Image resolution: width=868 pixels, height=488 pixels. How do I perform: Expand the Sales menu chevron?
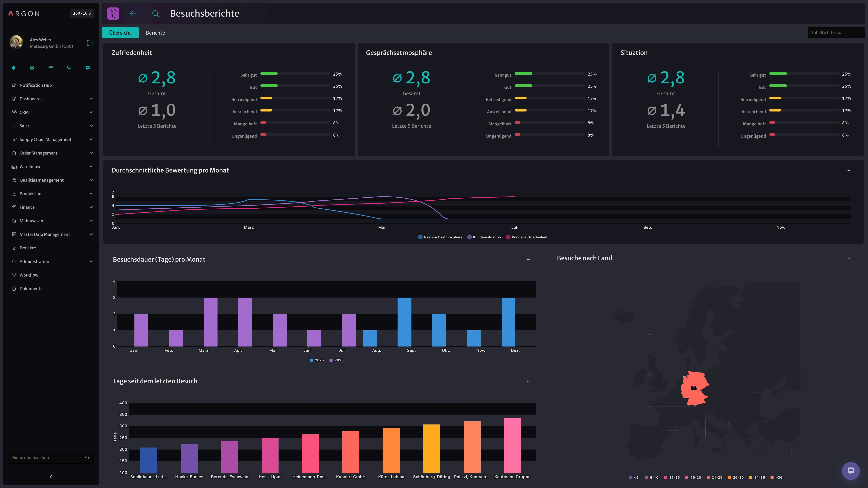point(91,126)
